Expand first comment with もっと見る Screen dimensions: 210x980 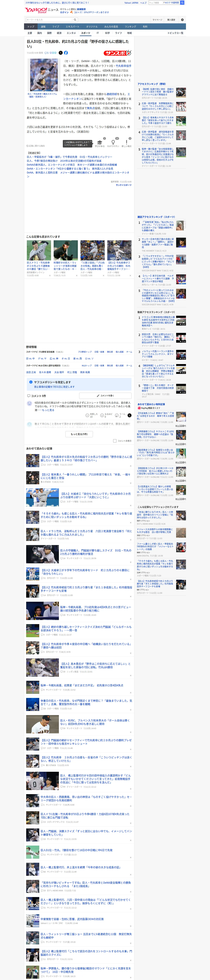pyautogui.click(x=48, y=410)
